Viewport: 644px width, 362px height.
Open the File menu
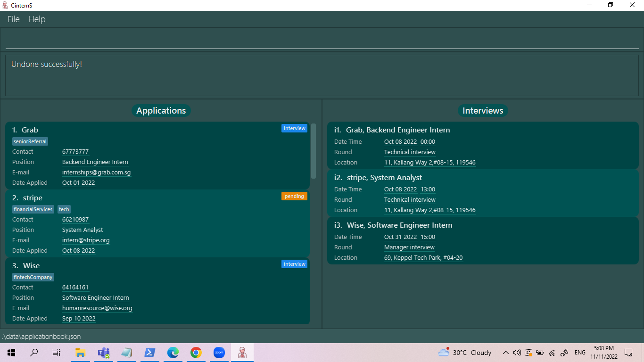(x=14, y=19)
